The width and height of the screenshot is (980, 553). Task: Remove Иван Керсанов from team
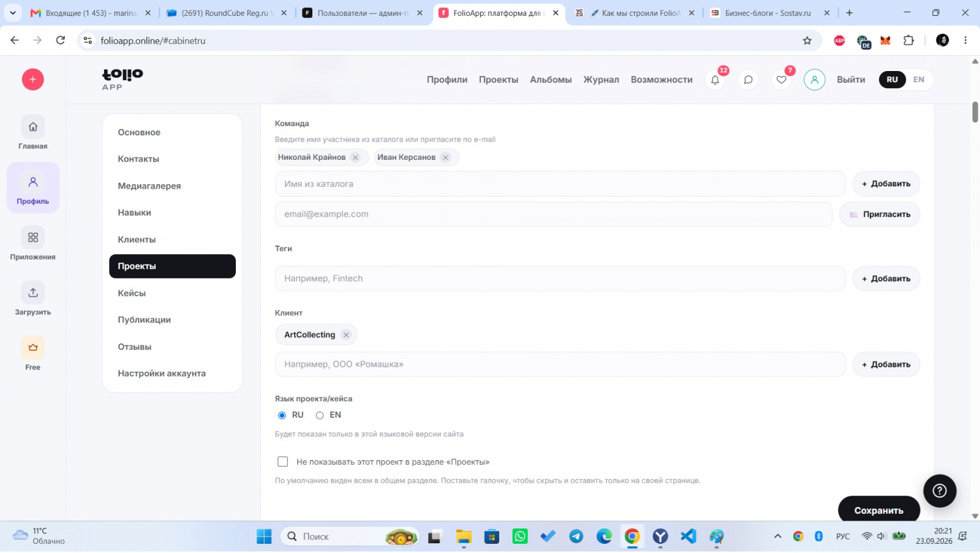pyautogui.click(x=445, y=157)
